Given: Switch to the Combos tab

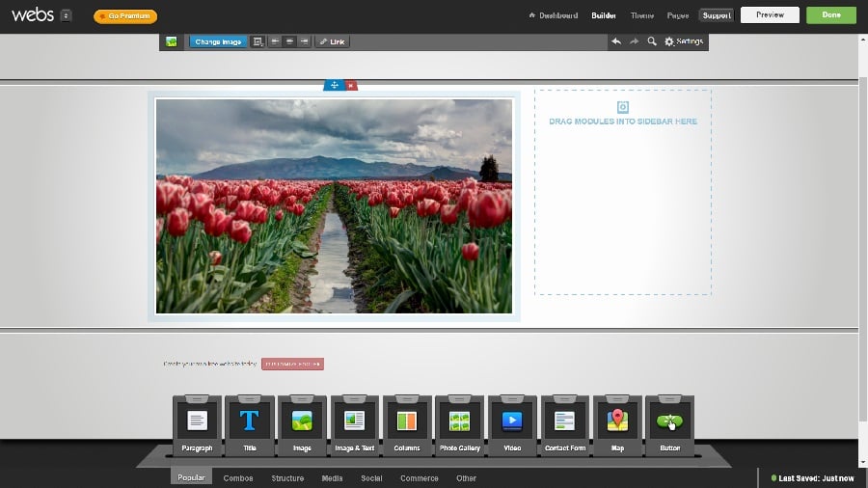Looking at the screenshot, I should (x=238, y=478).
